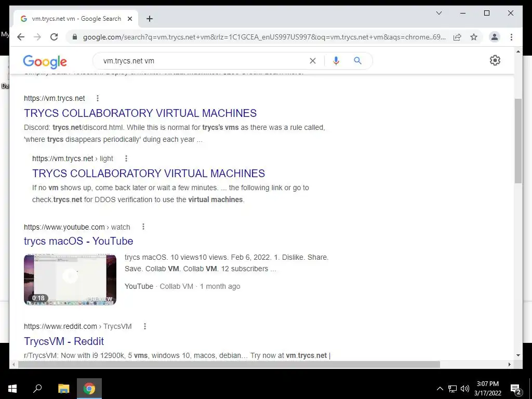
Task: Bookmark this page with the star icon
Action: point(474,37)
